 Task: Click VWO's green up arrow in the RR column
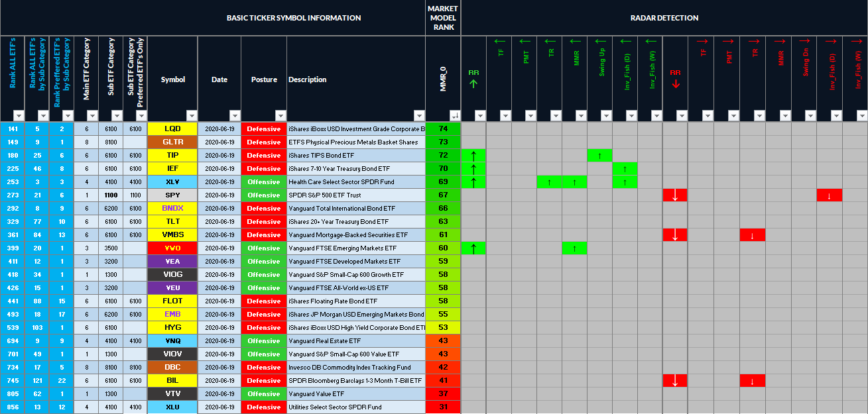473,248
